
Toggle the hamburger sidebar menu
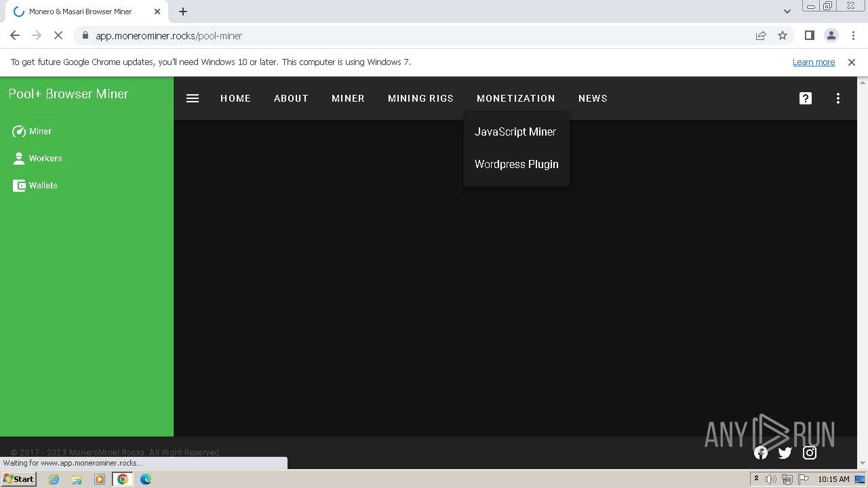(193, 98)
